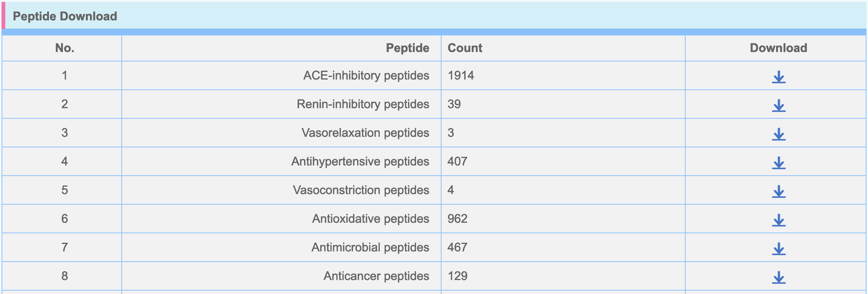
Task: Click download icon for Anticancer peptides
Action: tap(779, 277)
